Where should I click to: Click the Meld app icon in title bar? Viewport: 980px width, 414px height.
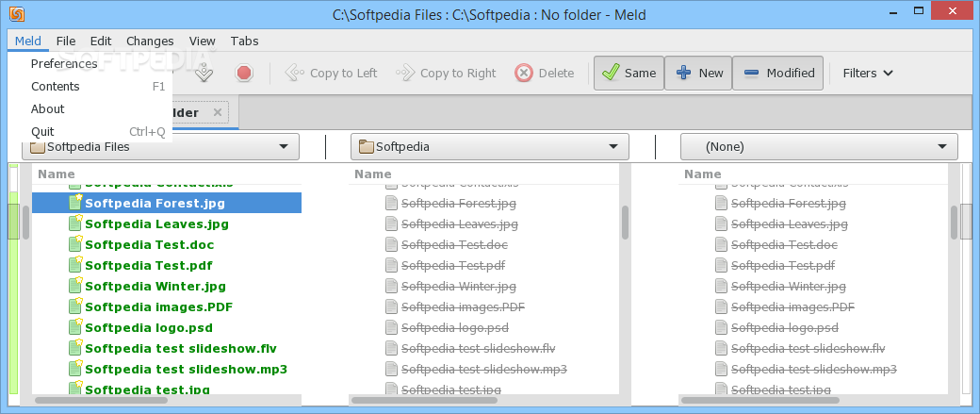[x=18, y=14]
